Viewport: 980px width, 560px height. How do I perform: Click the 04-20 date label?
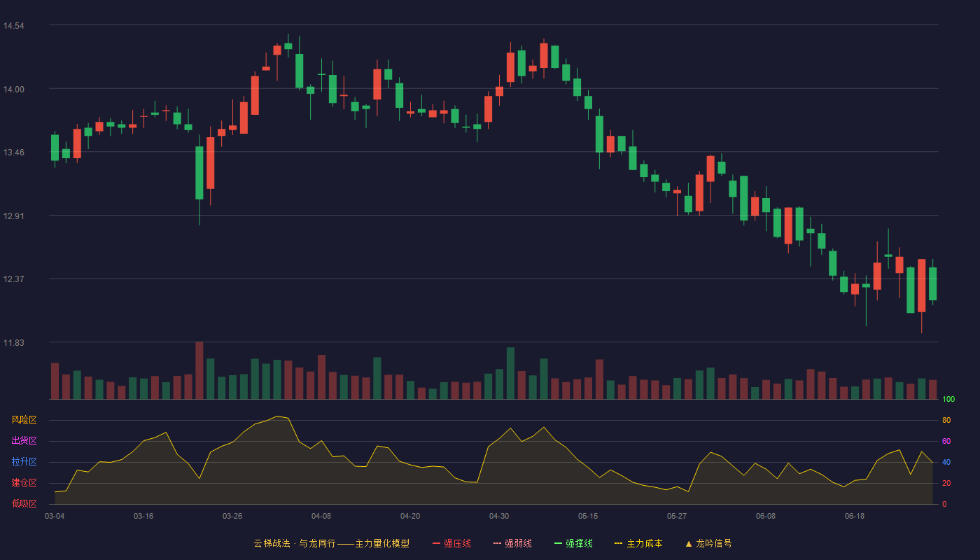click(410, 516)
